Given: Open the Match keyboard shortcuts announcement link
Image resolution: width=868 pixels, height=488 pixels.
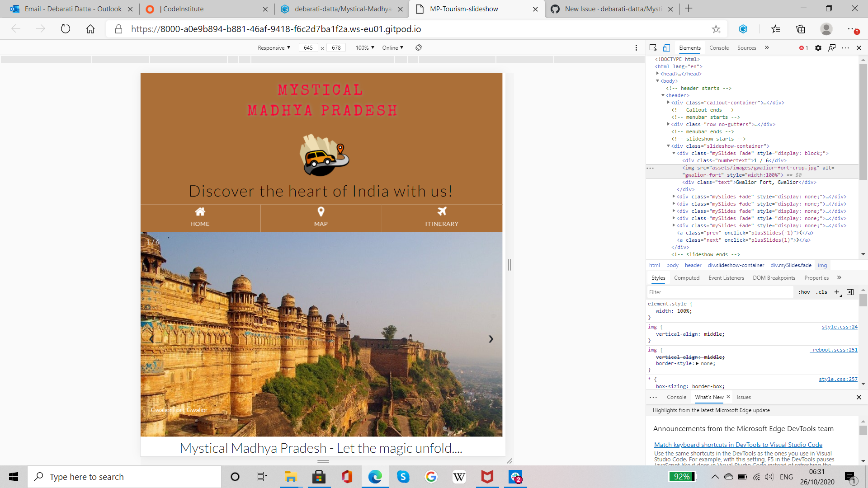Looking at the screenshot, I should click(737, 445).
